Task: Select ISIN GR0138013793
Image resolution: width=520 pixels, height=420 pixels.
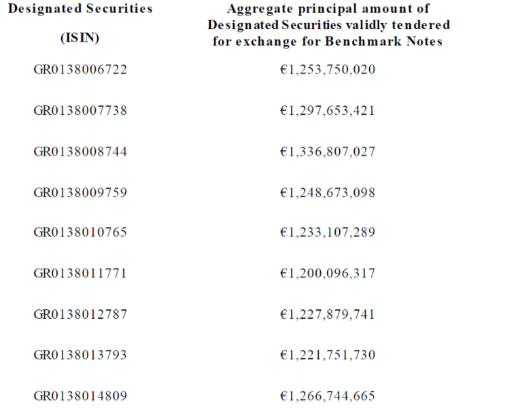Action: coord(80,355)
